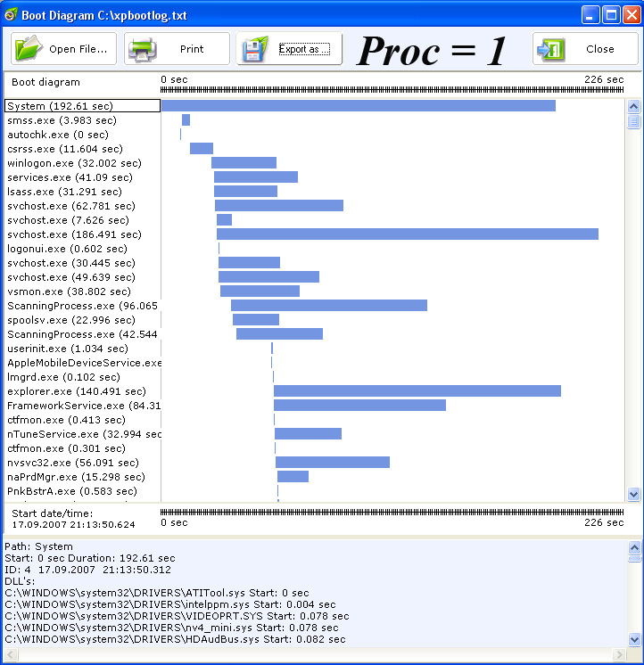Select svchost.exe (62.781 sec) row
644x665 pixels.
coord(82,206)
